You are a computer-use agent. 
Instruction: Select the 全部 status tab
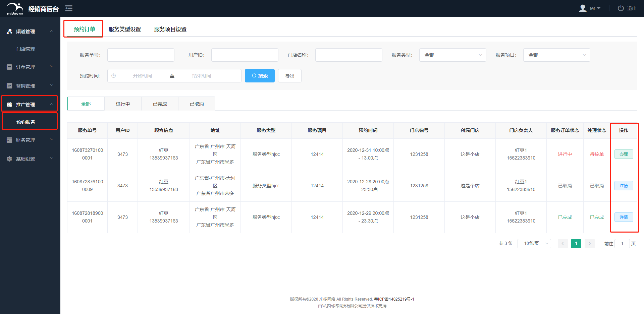86,104
